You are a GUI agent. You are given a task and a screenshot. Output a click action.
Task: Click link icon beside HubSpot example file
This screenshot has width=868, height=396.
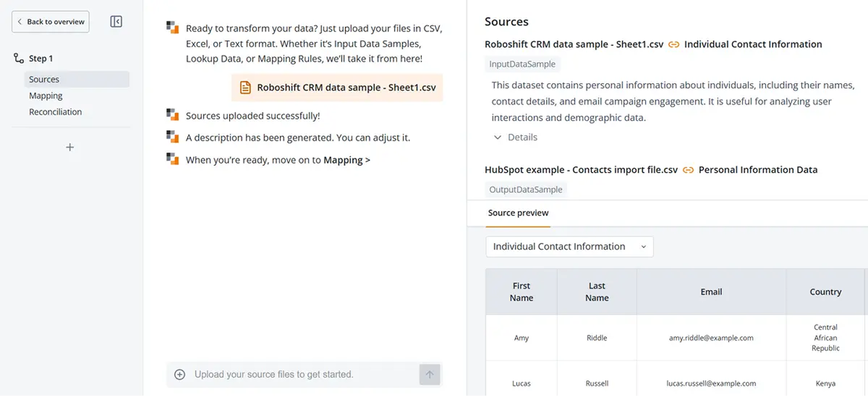(x=688, y=170)
